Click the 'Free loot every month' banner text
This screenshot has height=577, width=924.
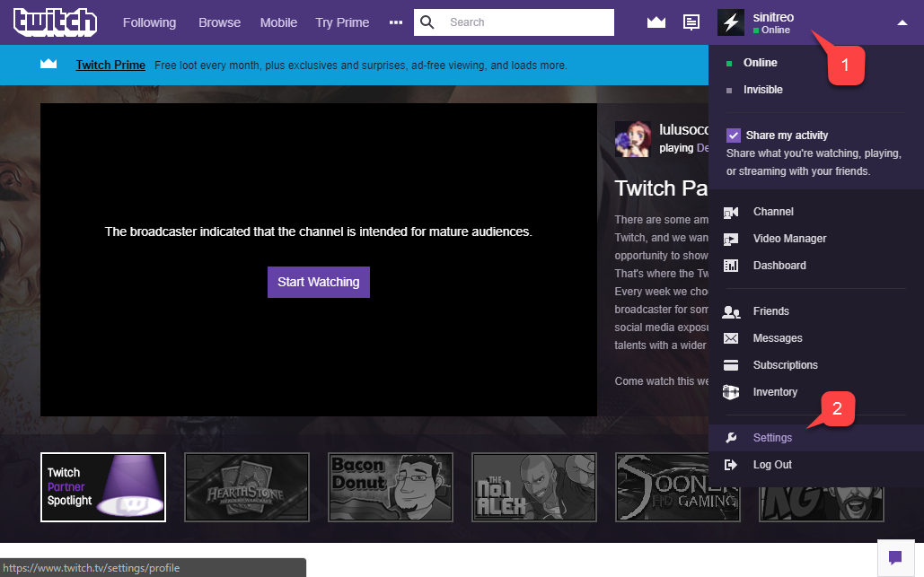click(361, 66)
